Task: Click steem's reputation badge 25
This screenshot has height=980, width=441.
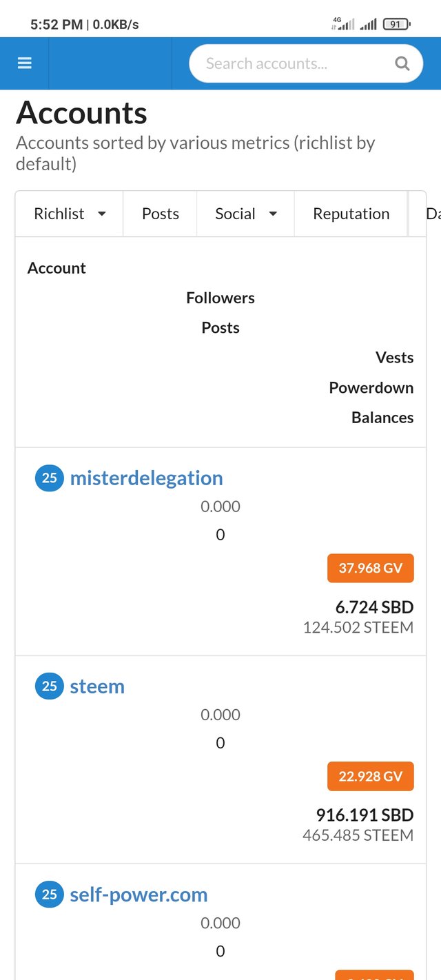Action: [x=49, y=686]
